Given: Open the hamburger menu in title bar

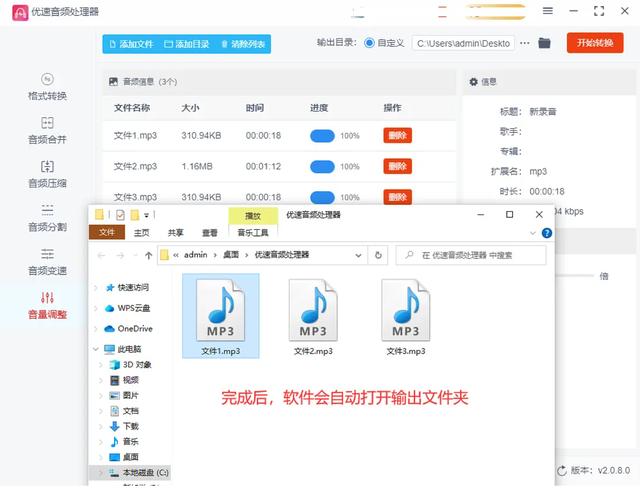Looking at the screenshot, I should coord(548,11).
